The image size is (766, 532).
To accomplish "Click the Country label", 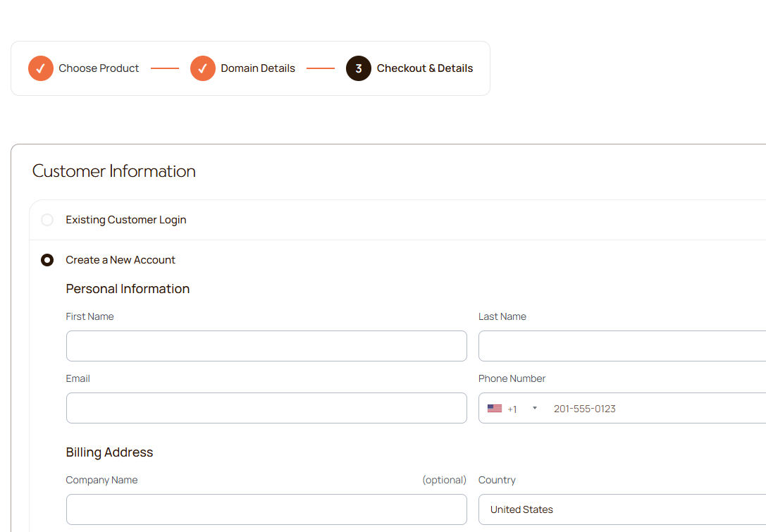I will coord(497,481).
